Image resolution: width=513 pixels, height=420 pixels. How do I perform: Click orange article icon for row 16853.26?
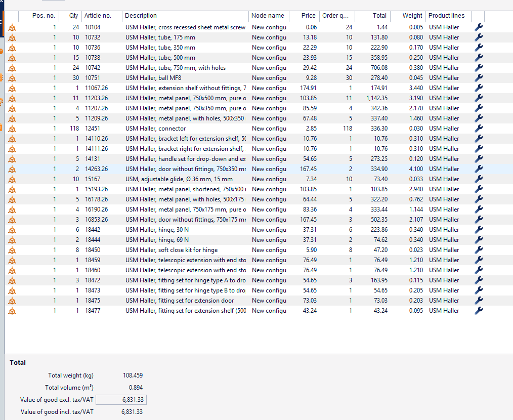tap(12, 220)
